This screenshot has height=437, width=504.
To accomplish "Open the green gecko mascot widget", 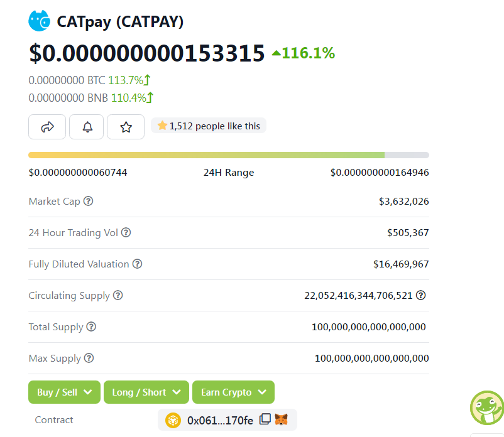I will point(487,407).
